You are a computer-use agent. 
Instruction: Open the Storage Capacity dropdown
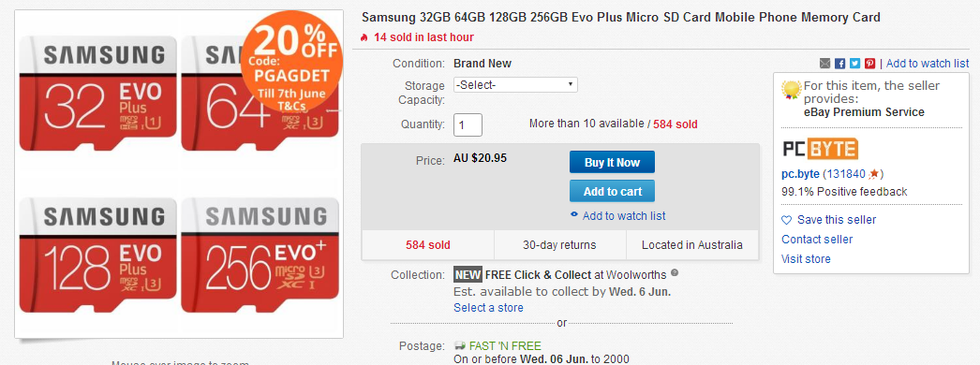pos(515,85)
